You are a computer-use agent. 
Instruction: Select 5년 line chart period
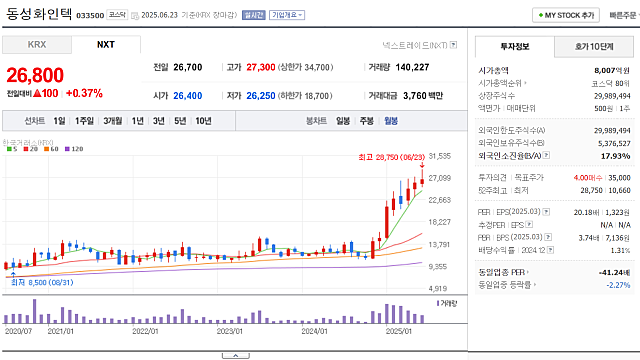click(180, 121)
